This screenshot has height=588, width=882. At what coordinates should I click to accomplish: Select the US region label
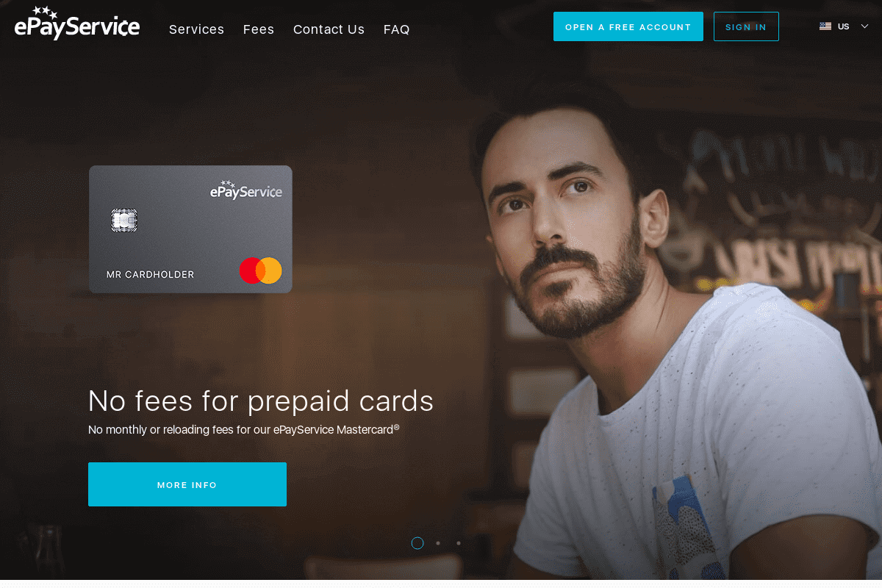pyautogui.click(x=844, y=26)
